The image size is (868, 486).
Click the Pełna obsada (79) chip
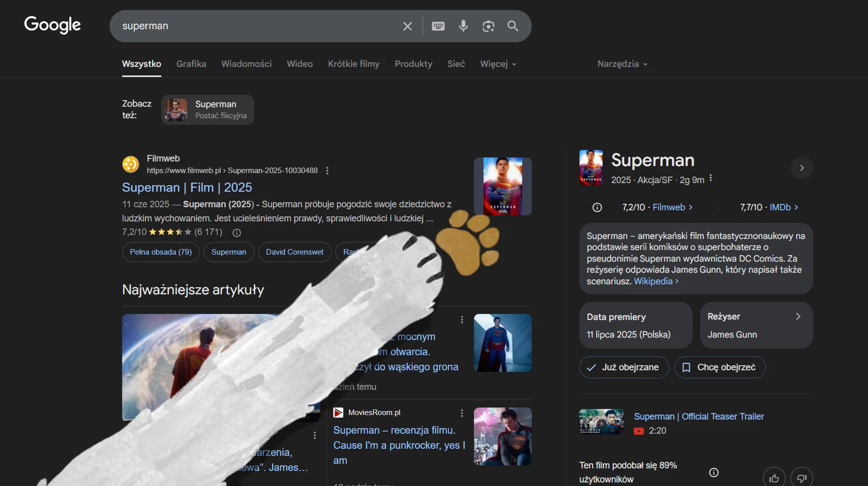161,252
